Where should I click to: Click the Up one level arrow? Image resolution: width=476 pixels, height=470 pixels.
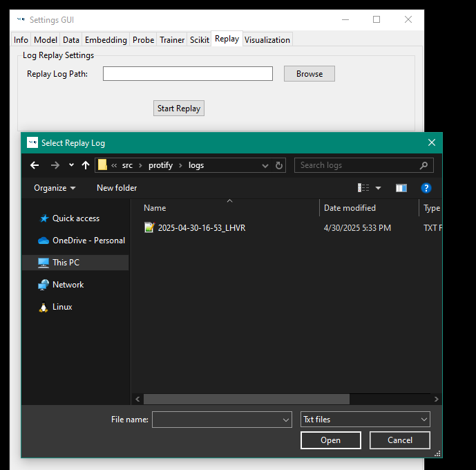click(86, 165)
